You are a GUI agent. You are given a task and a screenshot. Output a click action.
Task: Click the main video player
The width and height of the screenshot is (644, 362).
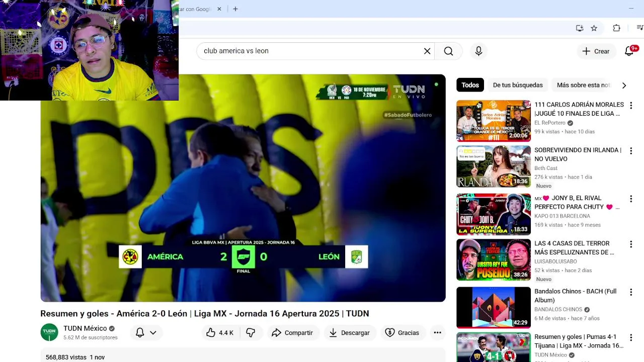(243, 188)
